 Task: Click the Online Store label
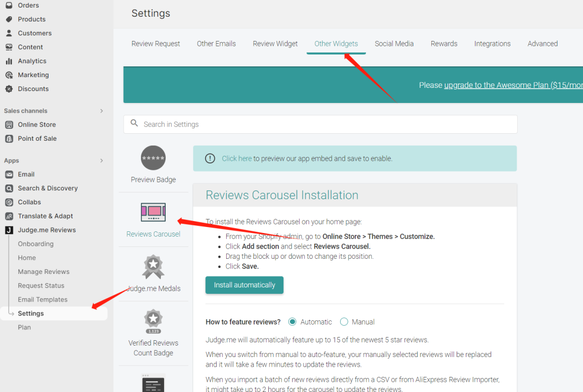(37, 125)
